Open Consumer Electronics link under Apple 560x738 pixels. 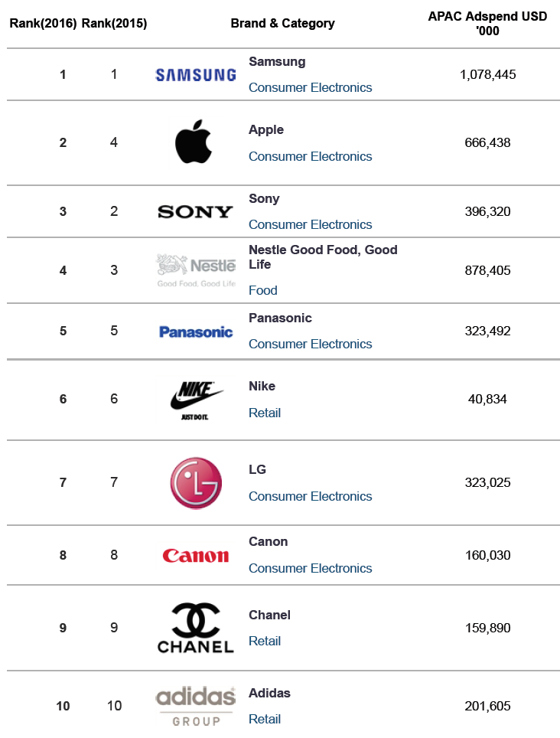pyautogui.click(x=310, y=156)
